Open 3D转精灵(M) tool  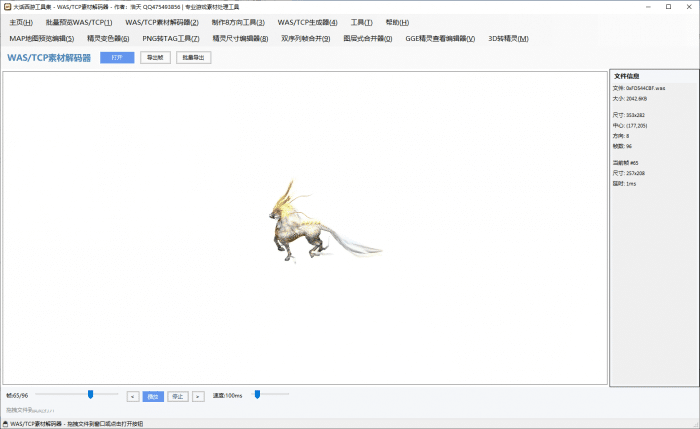click(x=508, y=38)
